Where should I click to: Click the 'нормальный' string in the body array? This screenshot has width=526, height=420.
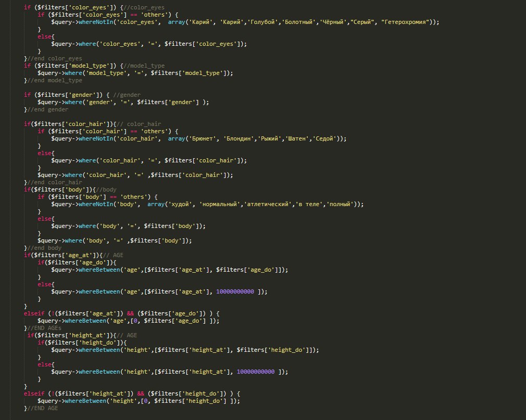tap(220, 205)
